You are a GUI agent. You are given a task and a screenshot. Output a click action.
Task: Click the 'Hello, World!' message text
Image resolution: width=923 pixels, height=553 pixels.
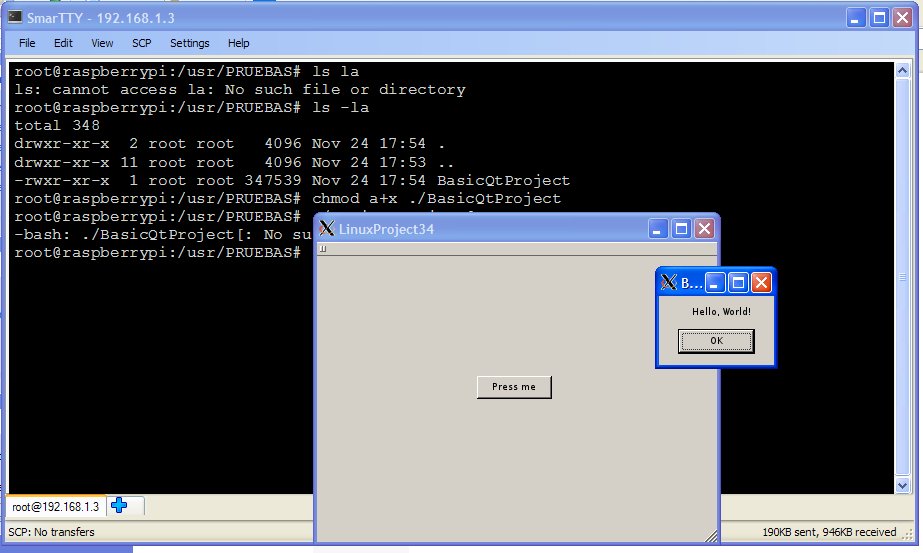tap(721, 312)
